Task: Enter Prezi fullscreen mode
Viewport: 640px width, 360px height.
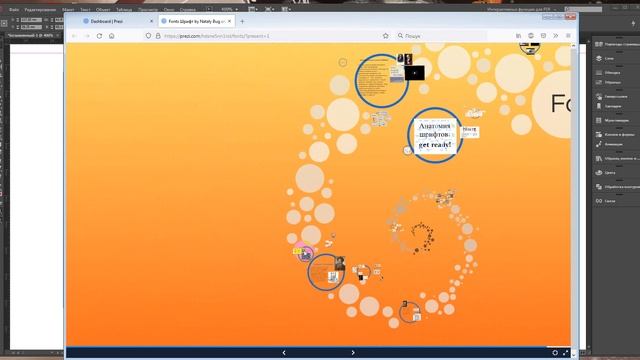Action: click(565, 353)
